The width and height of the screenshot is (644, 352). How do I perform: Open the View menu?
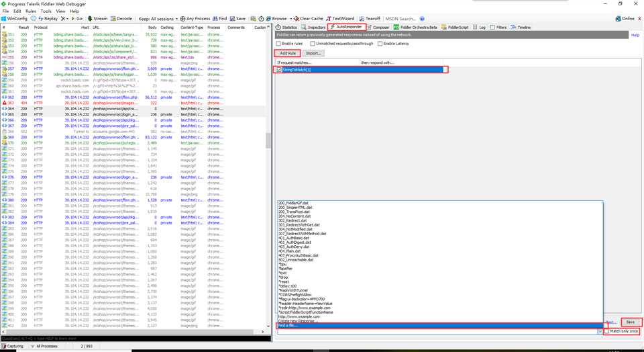[60, 11]
